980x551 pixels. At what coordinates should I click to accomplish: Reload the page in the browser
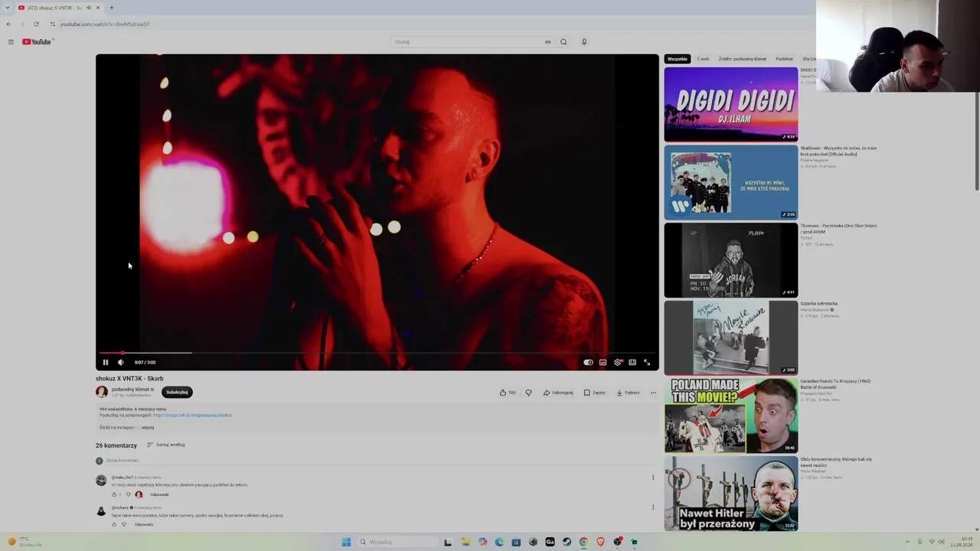pyautogui.click(x=36, y=24)
